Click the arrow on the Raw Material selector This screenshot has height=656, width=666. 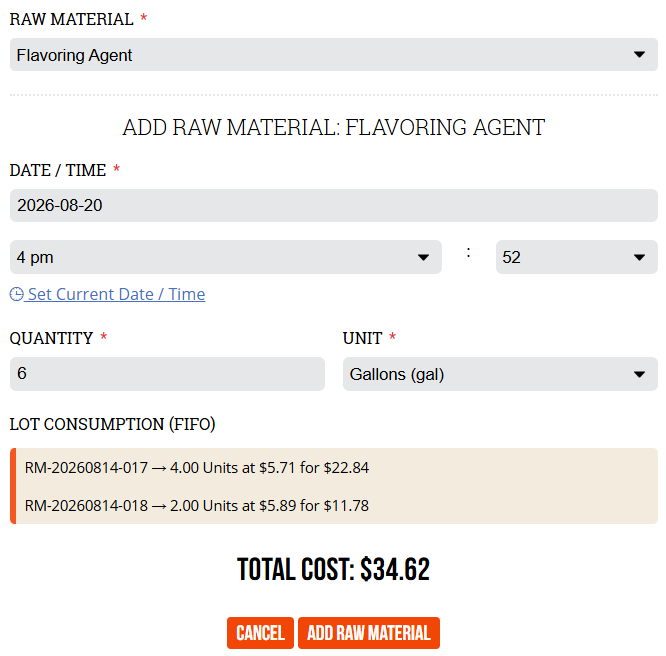pyautogui.click(x=639, y=55)
